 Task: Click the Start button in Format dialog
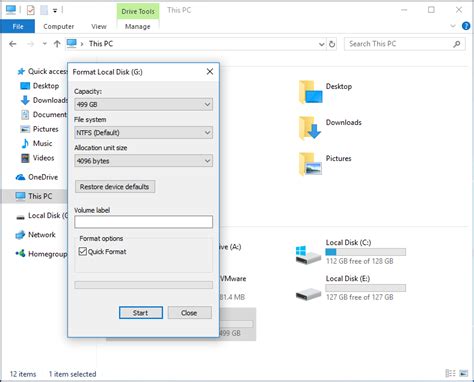(x=141, y=313)
